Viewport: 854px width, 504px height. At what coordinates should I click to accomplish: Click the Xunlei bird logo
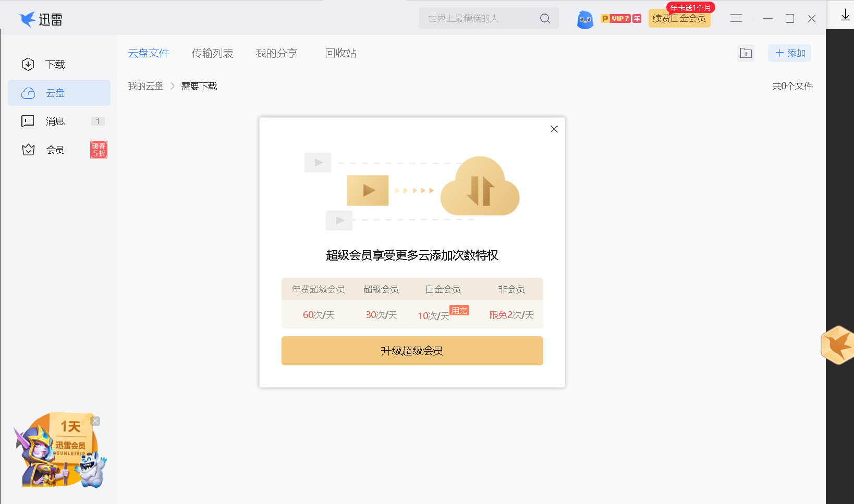27,19
